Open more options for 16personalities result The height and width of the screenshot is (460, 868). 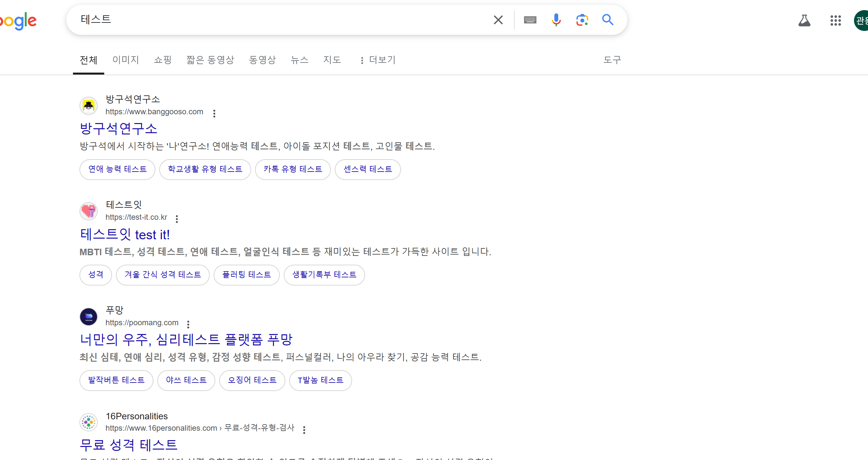point(304,430)
